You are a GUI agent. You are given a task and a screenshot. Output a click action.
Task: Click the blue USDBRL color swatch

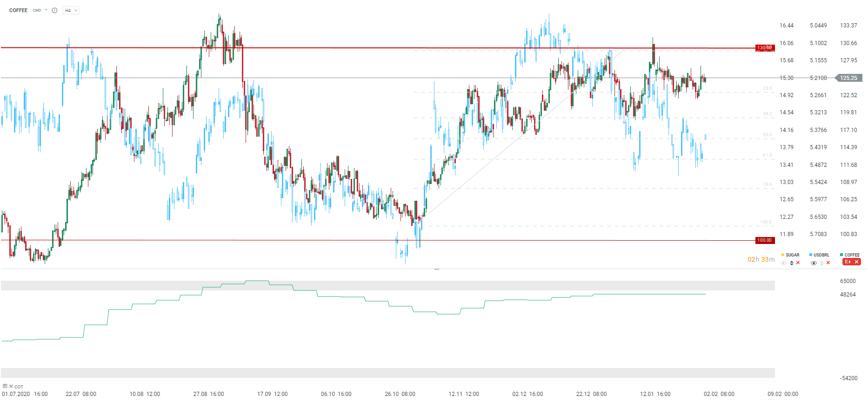pyautogui.click(x=811, y=255)
